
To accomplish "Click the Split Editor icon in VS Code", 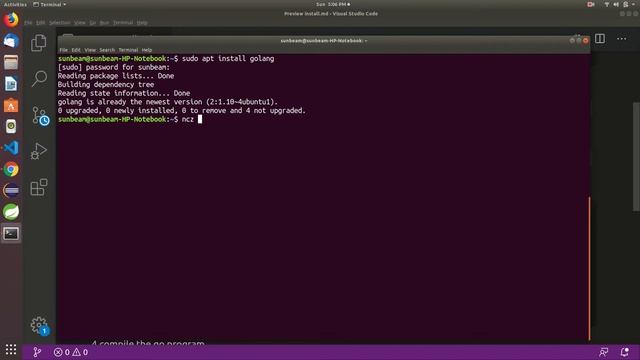I will coord(600,38).
